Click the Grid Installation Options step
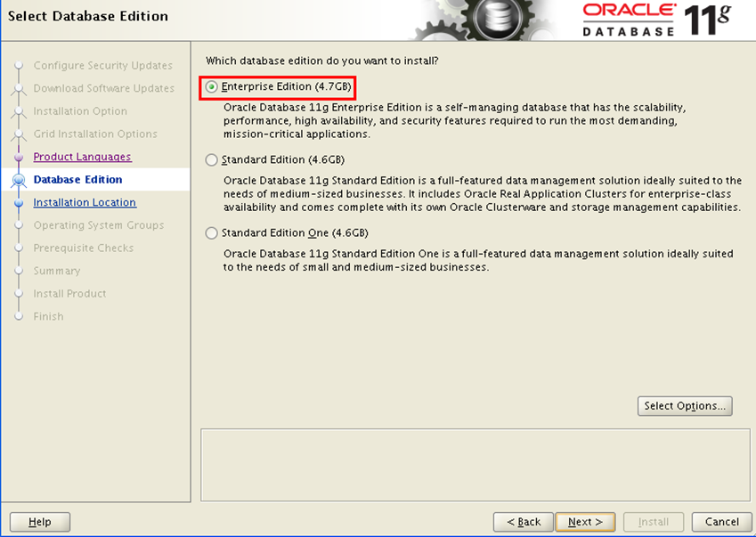 [95, 134]
